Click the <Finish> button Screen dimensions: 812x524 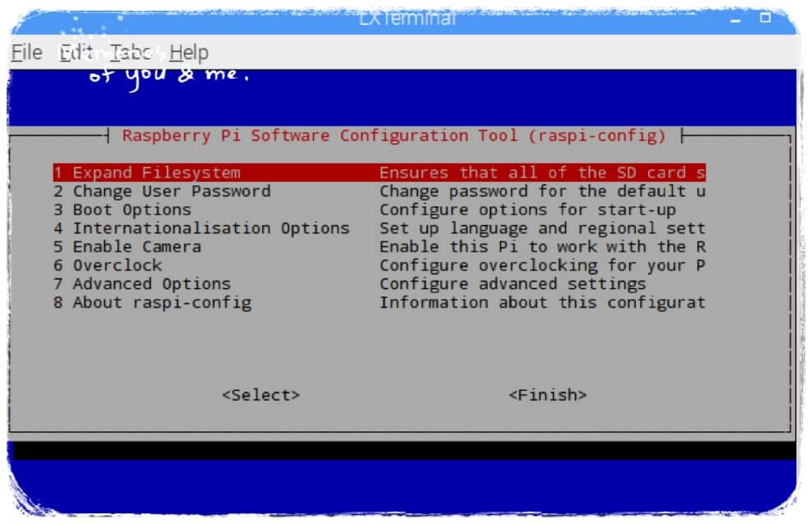click(x=547, y=395)
